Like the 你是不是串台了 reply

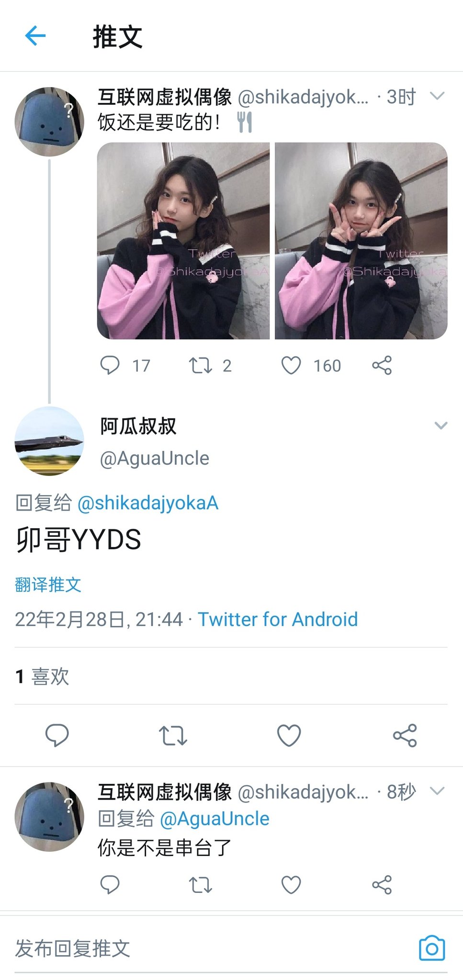pos(291,885)
